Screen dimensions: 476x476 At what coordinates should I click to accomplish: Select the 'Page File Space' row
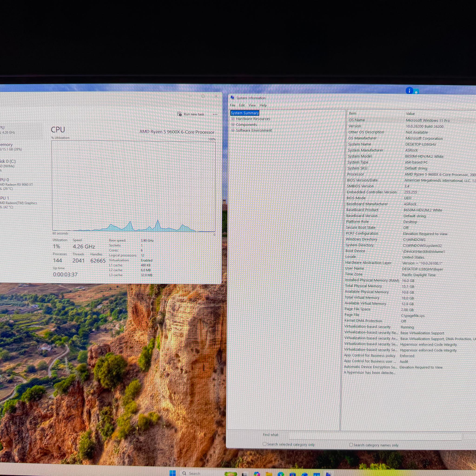(x=410, y=309)
